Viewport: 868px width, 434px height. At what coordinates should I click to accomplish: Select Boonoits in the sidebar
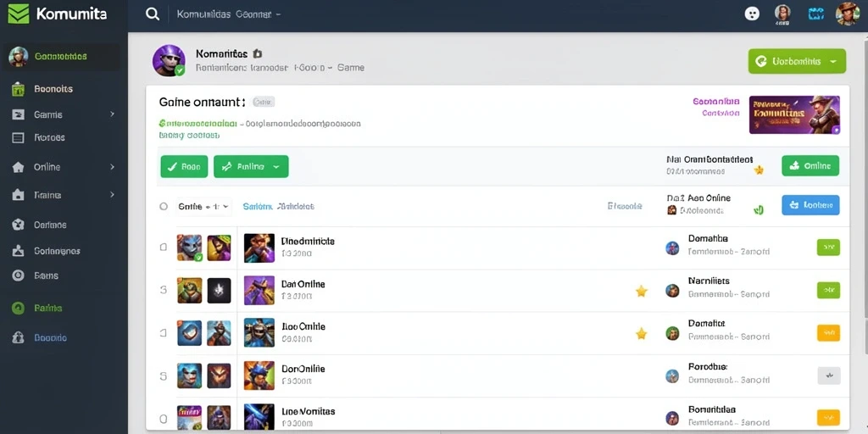[x=53, y=88]
